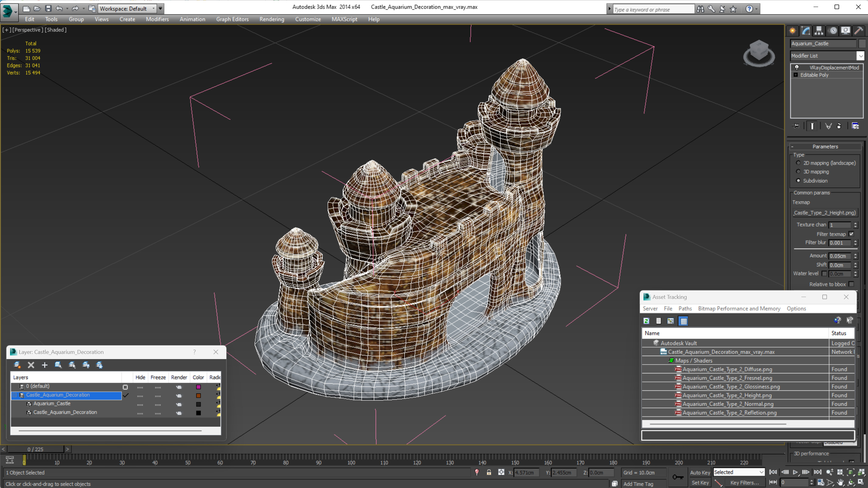Image resolution: width=868 pixels, height=488 pixels.
Task: Click Table View icon in Asset Tracking
Action: tap(683, 321)
